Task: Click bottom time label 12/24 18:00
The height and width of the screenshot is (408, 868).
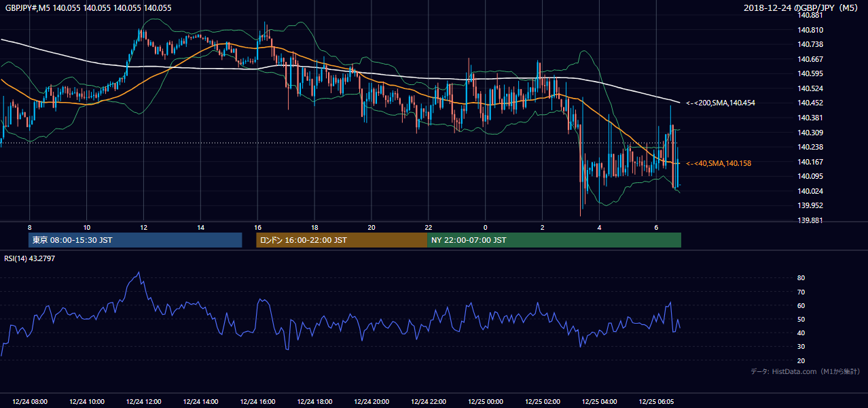Action: pos(314,402)
